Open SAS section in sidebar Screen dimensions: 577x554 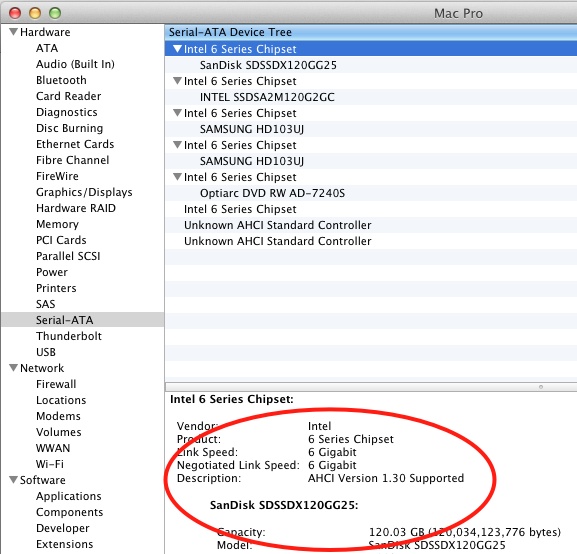point(46,304)
